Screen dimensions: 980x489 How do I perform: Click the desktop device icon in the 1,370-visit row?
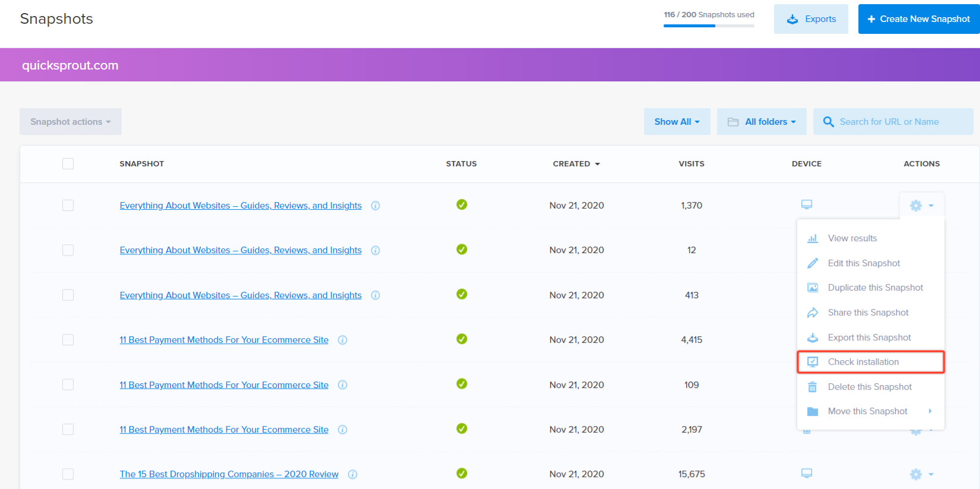click(807, 204)
